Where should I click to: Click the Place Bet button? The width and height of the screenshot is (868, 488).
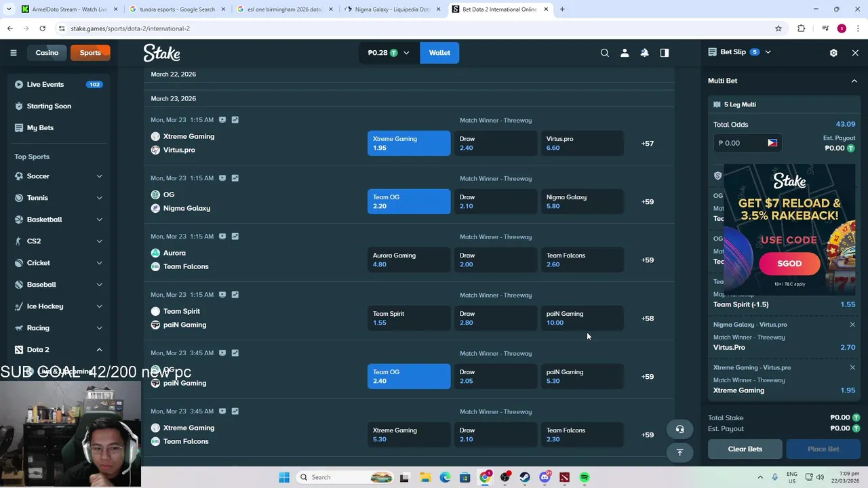point(823,449)
